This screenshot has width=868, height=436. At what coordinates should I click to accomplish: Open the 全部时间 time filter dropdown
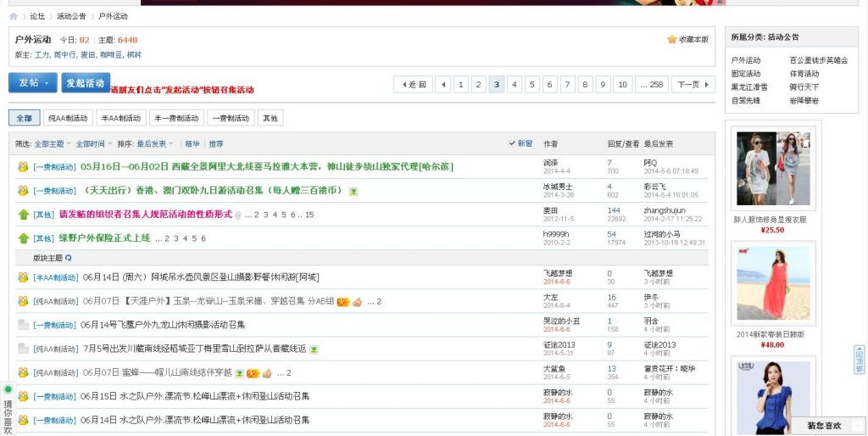[92, 144]
